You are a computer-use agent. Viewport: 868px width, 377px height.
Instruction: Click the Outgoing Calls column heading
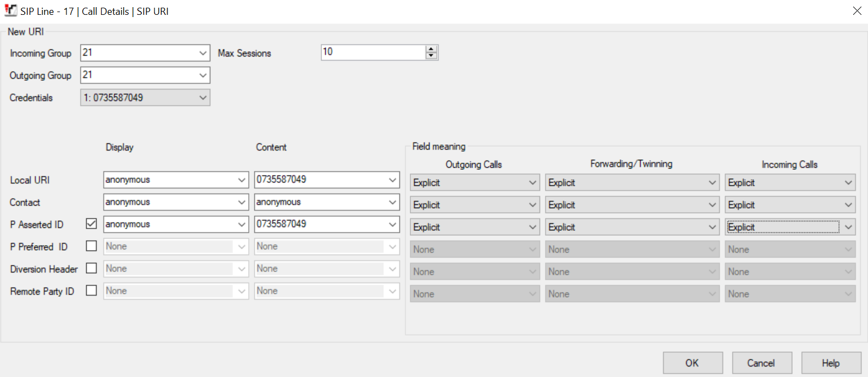click(474, 164)
